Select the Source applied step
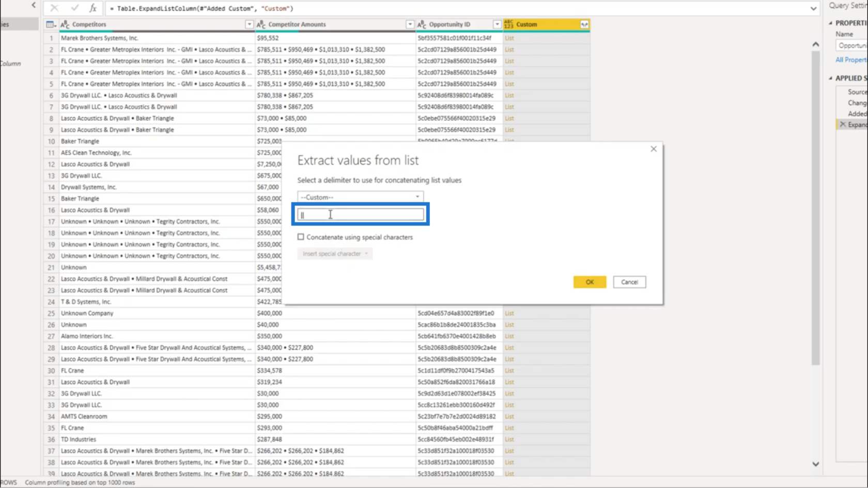Screen dimensions: 868x488 tap(857, 92)
